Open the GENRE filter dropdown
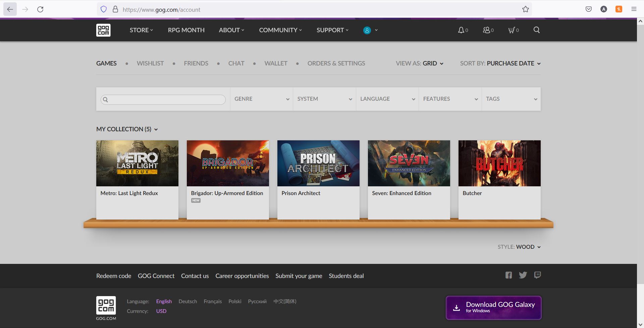This screenshot has height=328, width=644. [x=262, y=99]
